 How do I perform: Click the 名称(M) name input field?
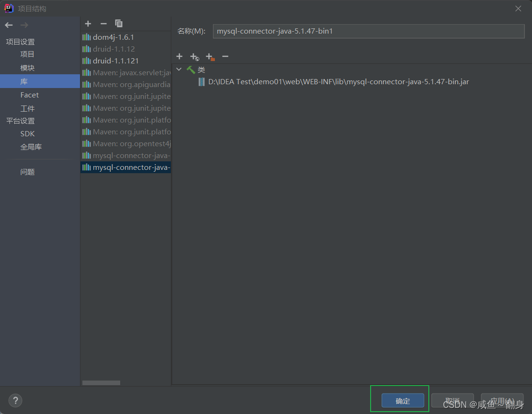coord(368,31)
